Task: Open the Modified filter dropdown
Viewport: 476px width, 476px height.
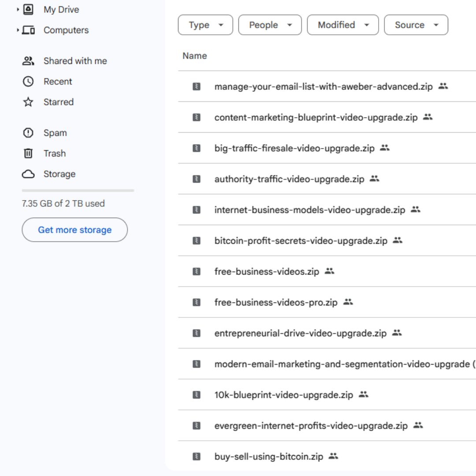Action: click(342, 25)
